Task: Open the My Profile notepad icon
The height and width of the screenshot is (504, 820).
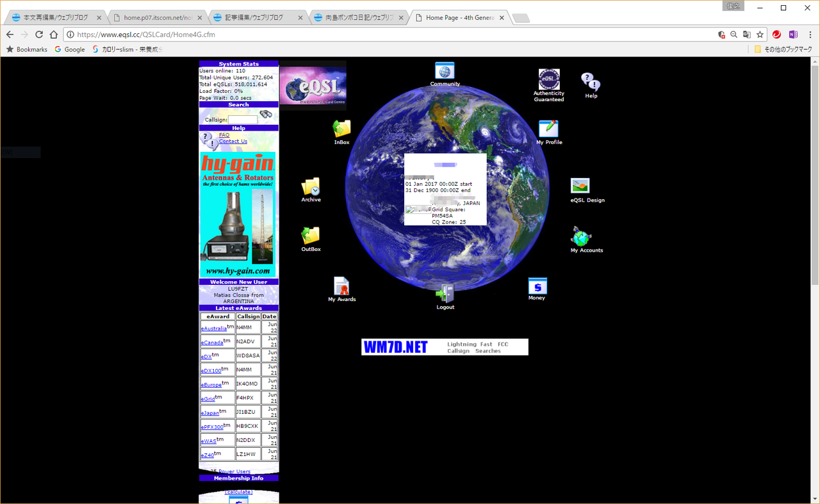Action: click(548, 129)
